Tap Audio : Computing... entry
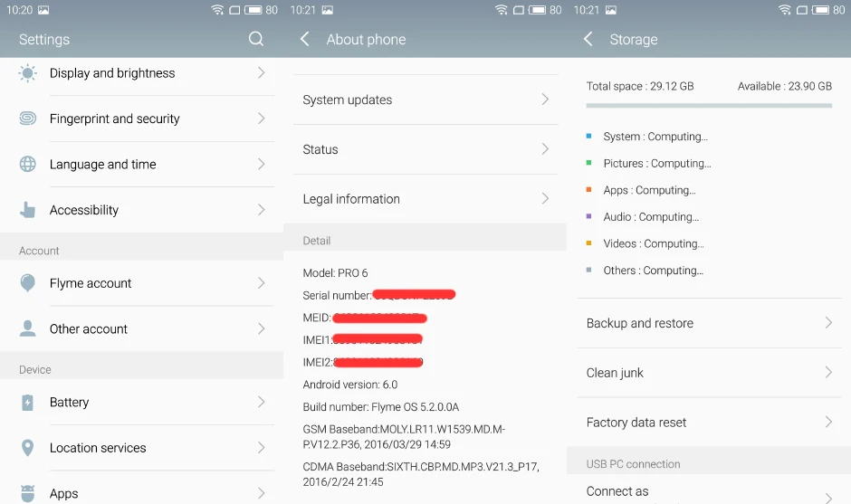Viewport: 851px width, 504px height. [651, 217]
